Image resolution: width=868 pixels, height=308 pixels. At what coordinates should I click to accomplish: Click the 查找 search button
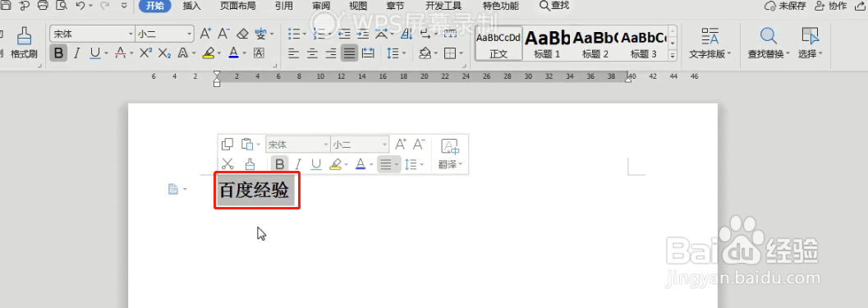554,6
